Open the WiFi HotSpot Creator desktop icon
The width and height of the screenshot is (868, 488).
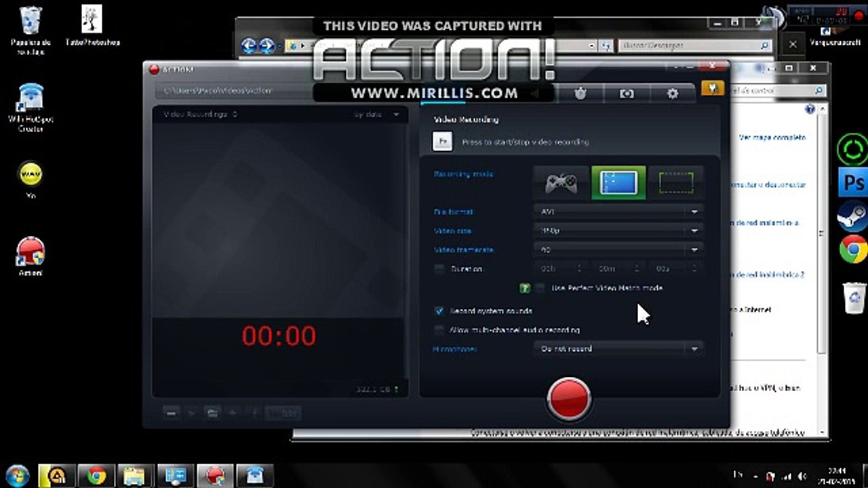31,108
